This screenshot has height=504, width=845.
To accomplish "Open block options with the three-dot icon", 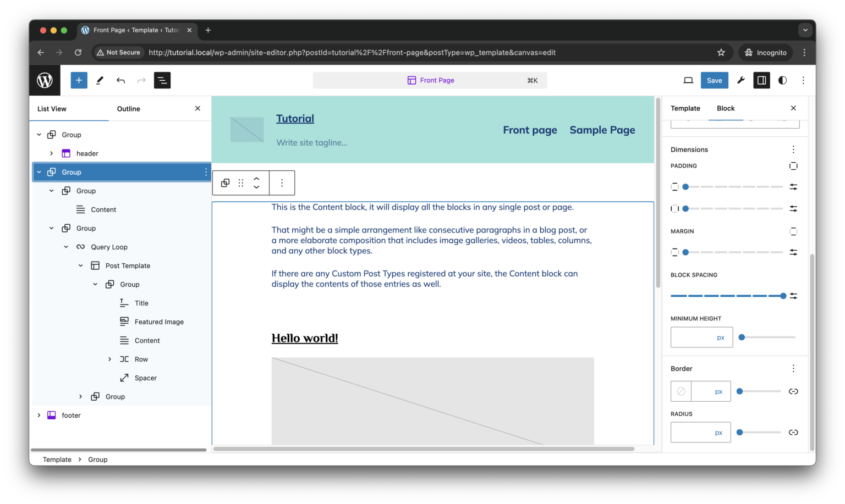I will click(282, 182).
